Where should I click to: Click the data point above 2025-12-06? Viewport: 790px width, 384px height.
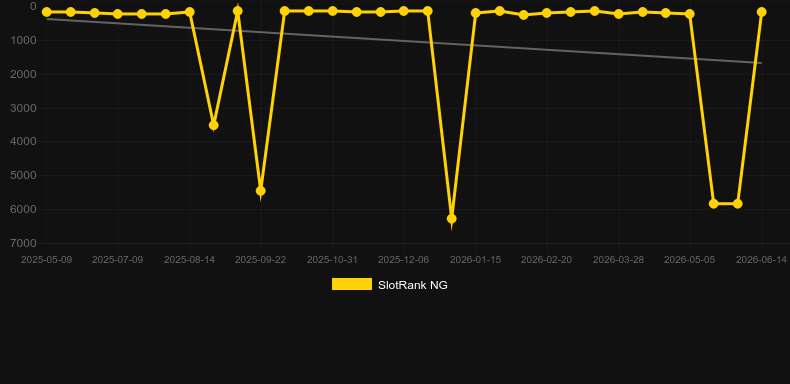(404, 11)
